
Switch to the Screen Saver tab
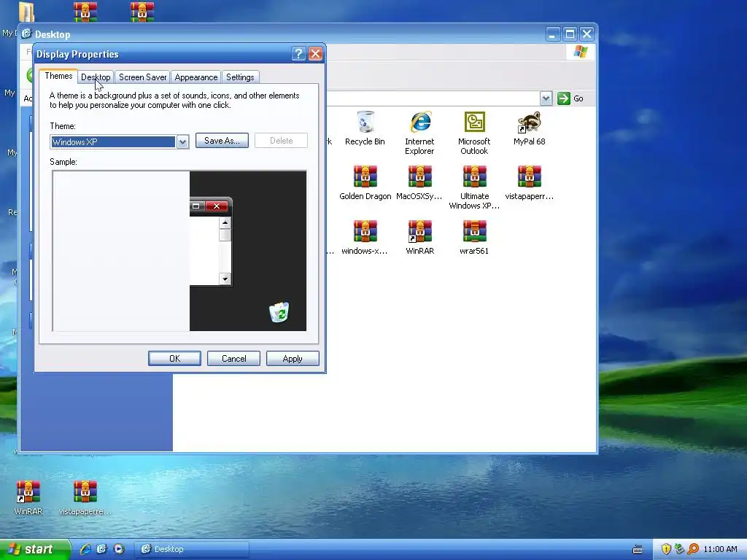pos(142,77)
